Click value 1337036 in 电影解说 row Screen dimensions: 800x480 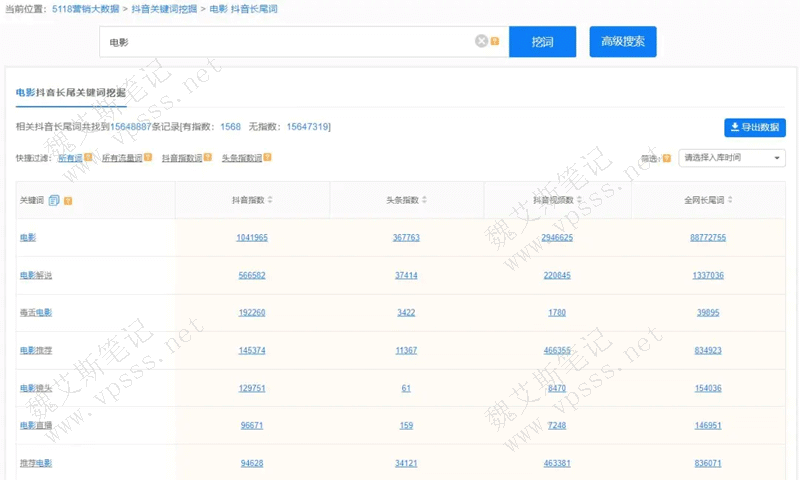click(708, 275)
